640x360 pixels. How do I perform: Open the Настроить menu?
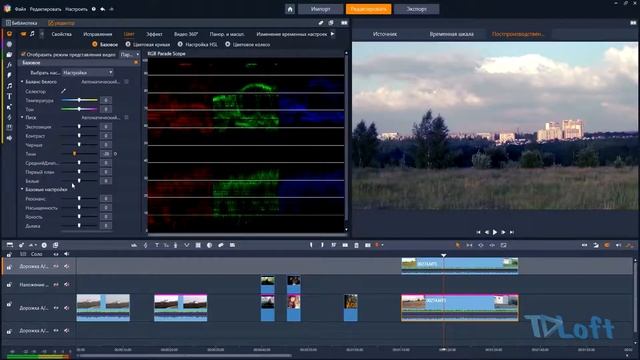pos(76,9)
